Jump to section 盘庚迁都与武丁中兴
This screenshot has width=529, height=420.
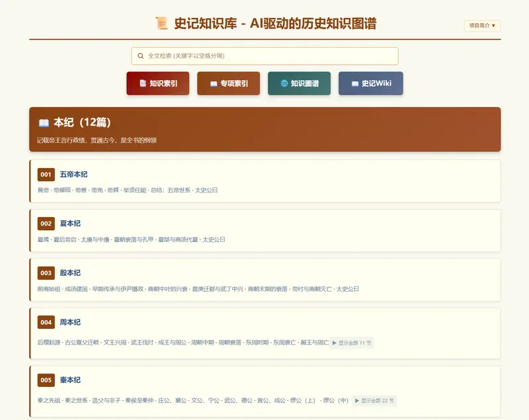(218, 289)
